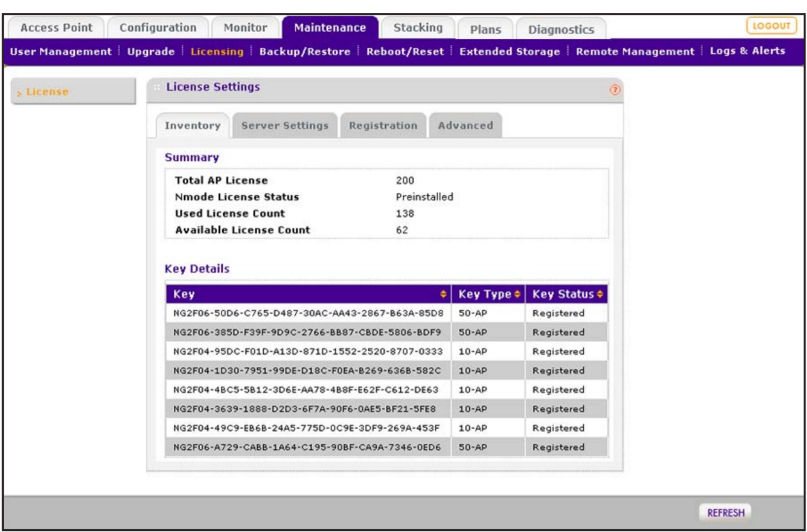
Task: Go to User Management settings
Action: coord(61,51)
